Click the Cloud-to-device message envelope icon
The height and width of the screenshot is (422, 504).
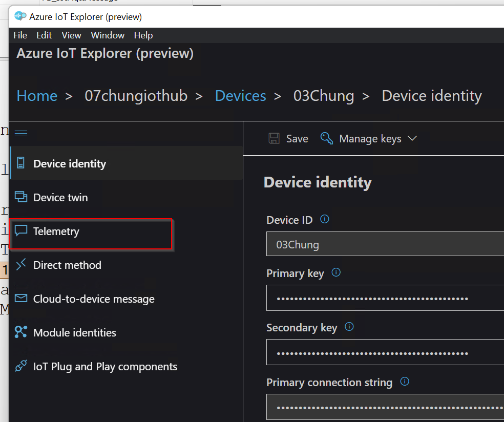(21, 298)
